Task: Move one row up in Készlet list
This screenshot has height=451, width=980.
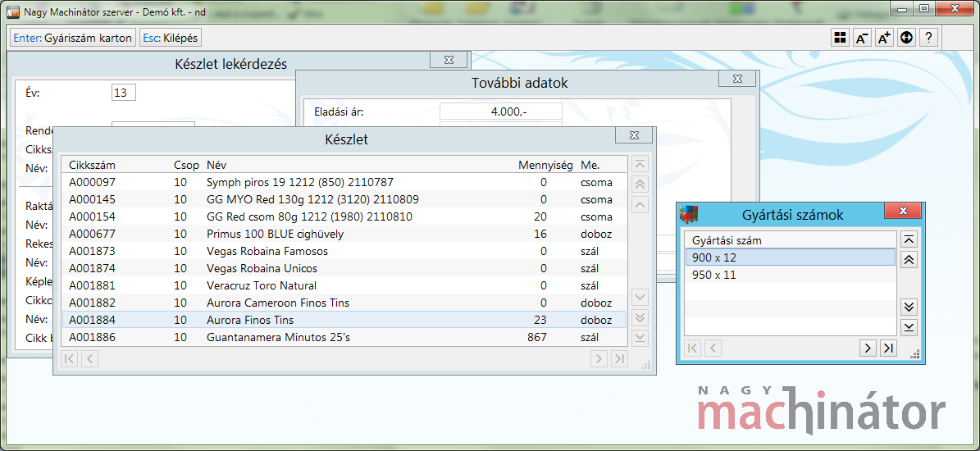Action: point(640,204)
